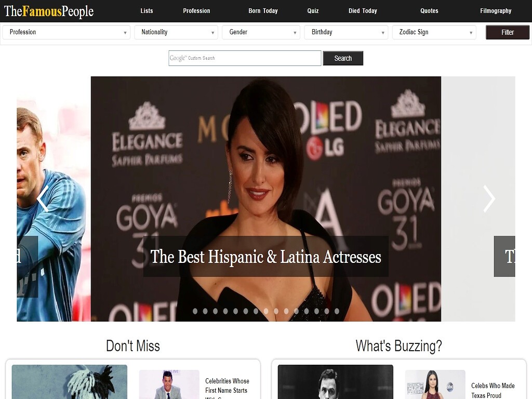Expand the Birthday dropdown

tap(346, 32)
